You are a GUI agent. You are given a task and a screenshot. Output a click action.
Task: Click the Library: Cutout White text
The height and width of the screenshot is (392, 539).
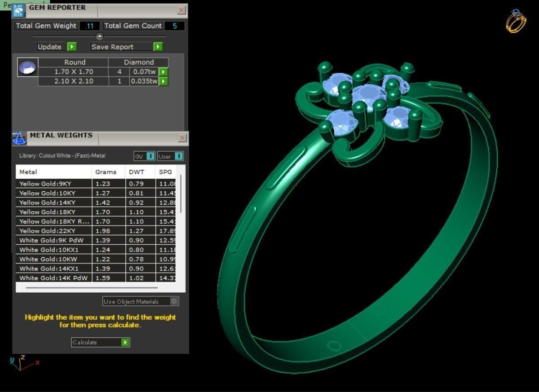coord(62,156)
